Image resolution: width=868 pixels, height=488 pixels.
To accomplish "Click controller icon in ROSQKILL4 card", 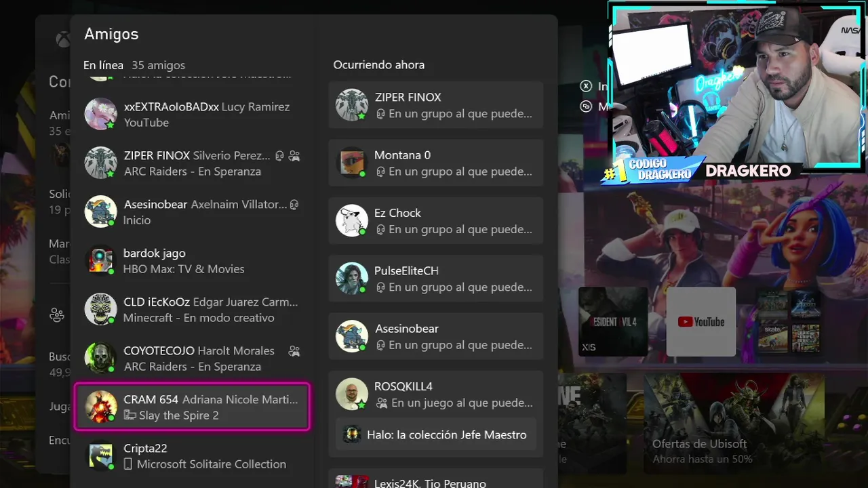I will pyautogui.click(x=381, y=403).
